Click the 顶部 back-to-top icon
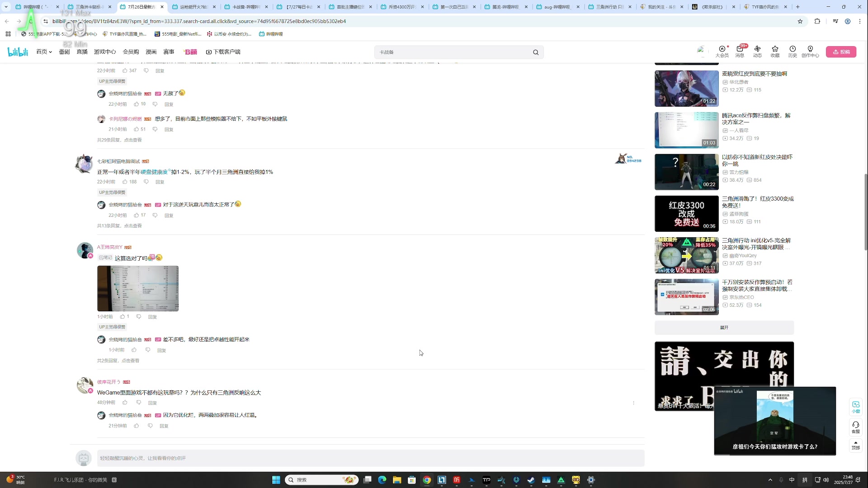The image size is (868, 488). (855, 445)
